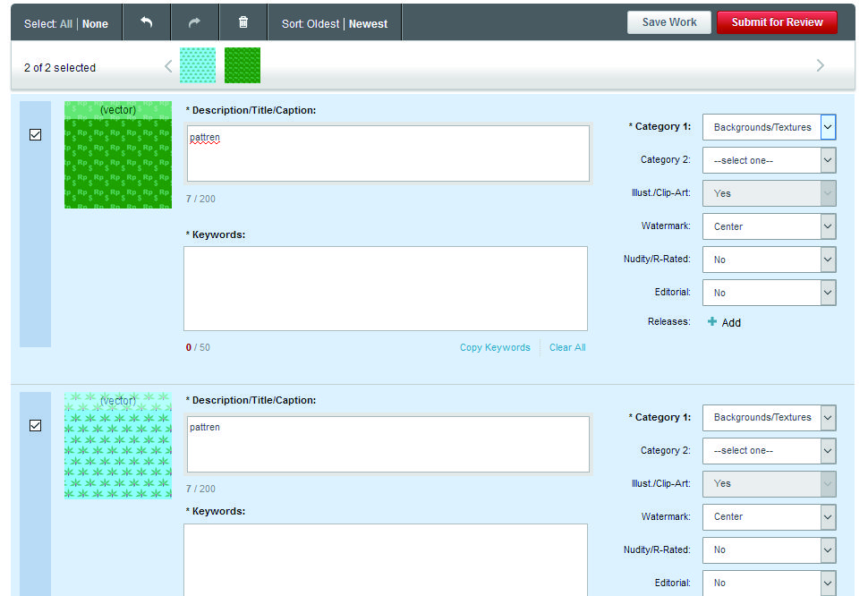Viewport: 868px width, 596px height.
Task: Click Clear All keywords link
Action: coord(567,347)
